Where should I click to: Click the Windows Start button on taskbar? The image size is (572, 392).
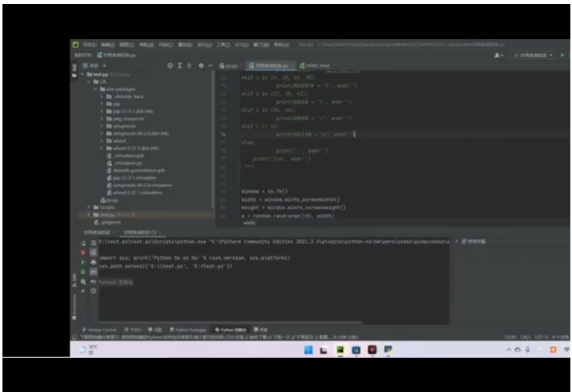pos(308,350)
